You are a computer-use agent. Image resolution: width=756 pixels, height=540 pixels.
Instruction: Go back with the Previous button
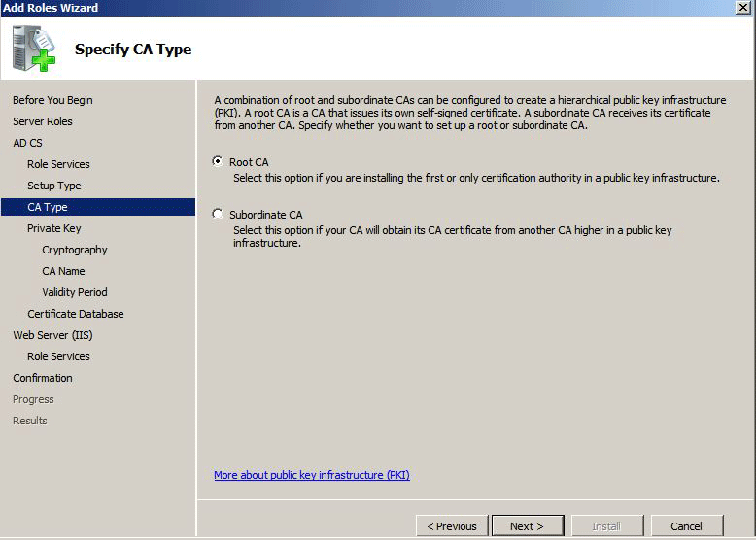click(452, 526)
